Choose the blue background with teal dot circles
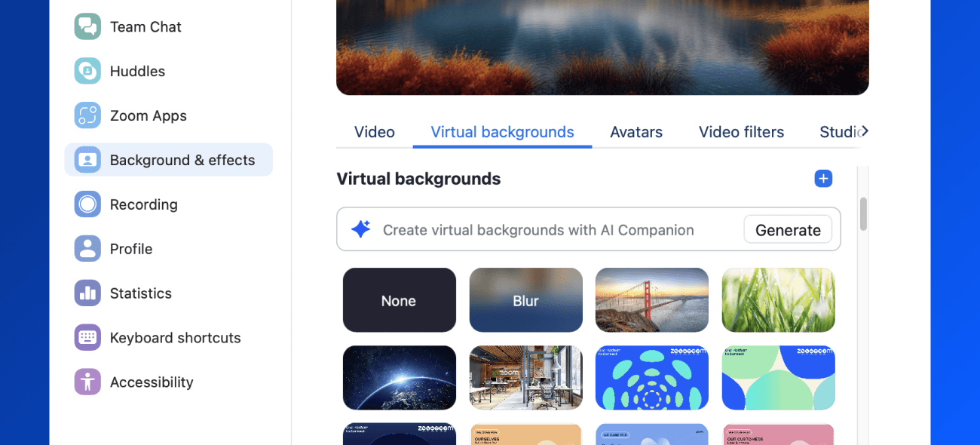Screen dimensions: 980x445 point(652,378)
